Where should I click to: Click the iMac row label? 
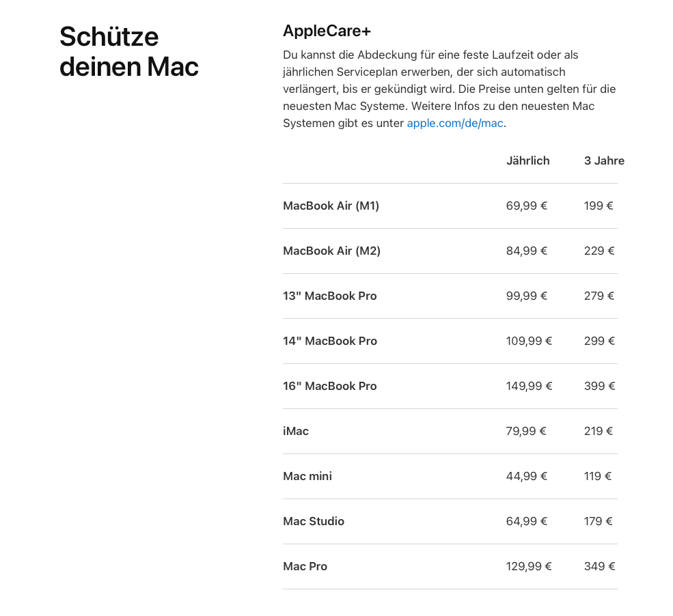[296, 431]
